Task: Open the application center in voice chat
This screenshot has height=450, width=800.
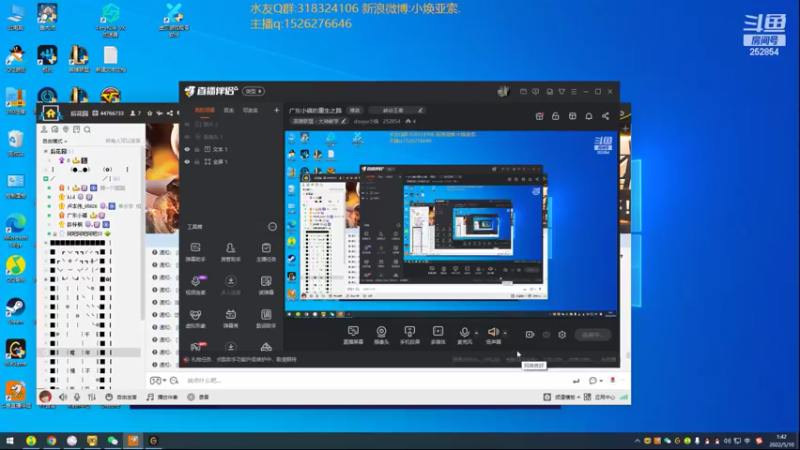Action: [599, 397]
